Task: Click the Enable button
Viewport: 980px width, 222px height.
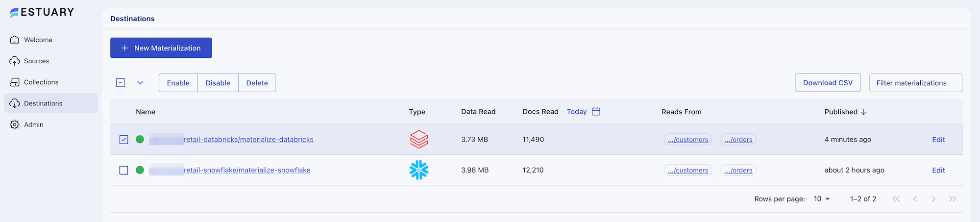Action: pos(178,83)
